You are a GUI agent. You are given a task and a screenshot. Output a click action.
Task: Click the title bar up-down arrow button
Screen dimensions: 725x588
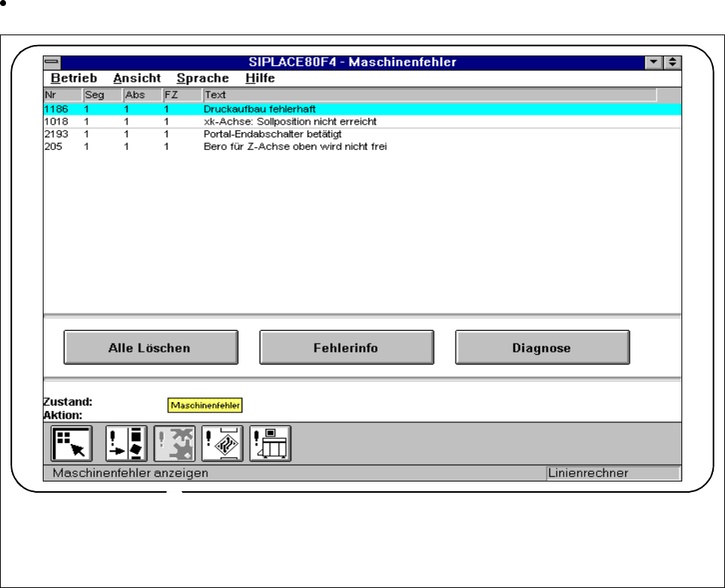click(672, 62)
